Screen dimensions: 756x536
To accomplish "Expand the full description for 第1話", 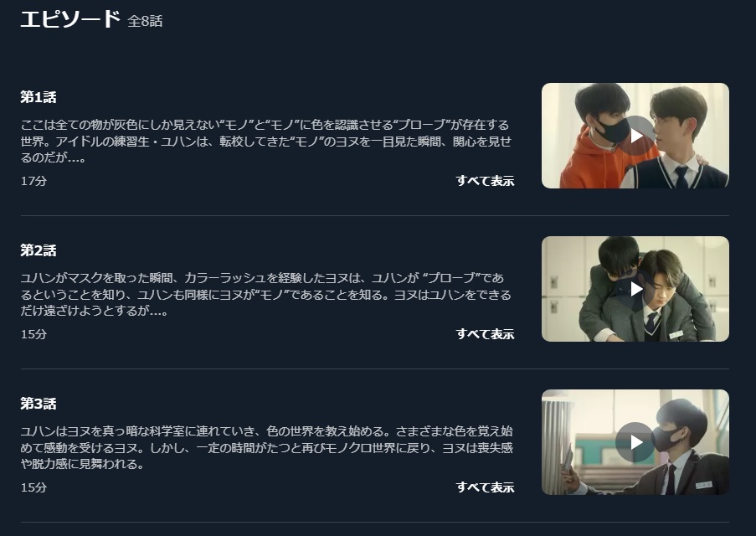I will click(x=485, y=181).
